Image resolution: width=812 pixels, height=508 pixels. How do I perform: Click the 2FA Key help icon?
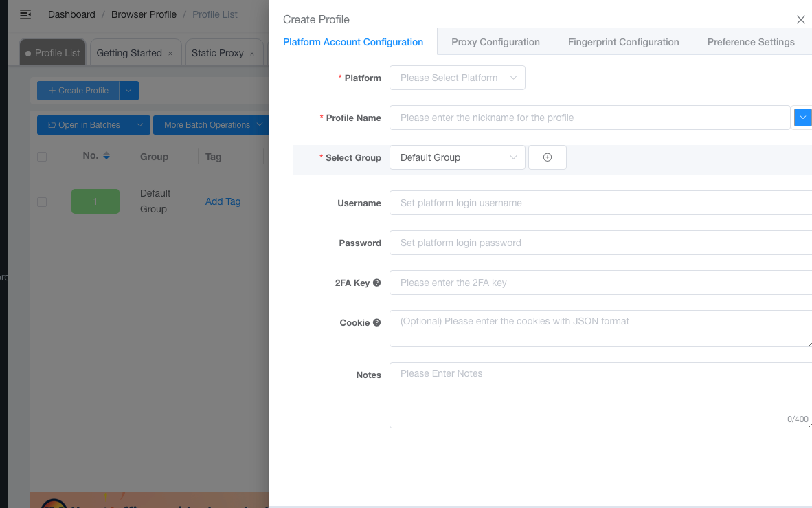click(376, 283)
